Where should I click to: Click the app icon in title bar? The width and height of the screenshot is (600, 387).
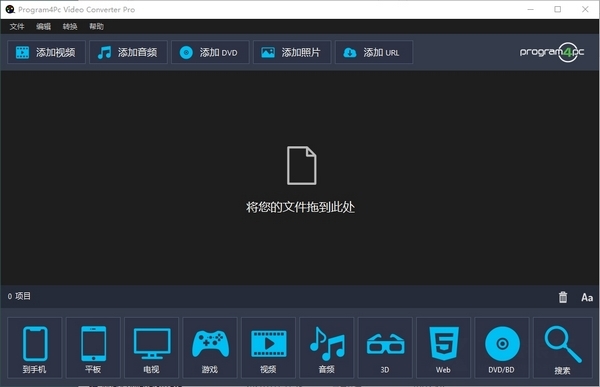10,9
